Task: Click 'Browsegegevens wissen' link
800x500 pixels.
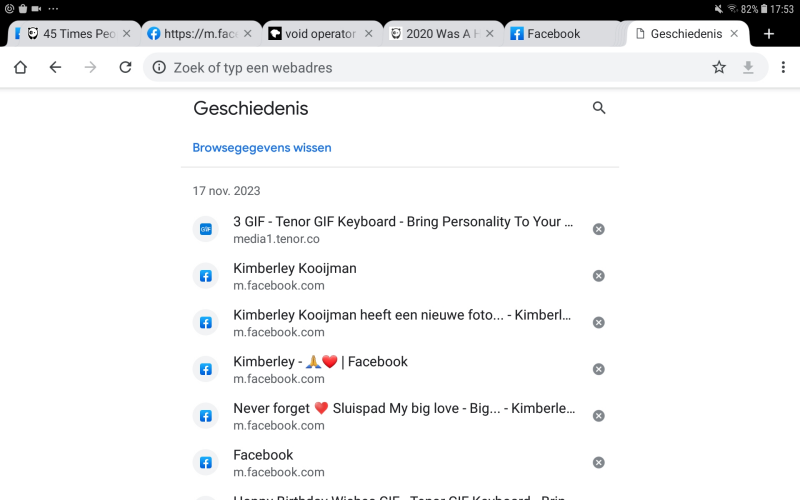Action: (x=262, y=148)
